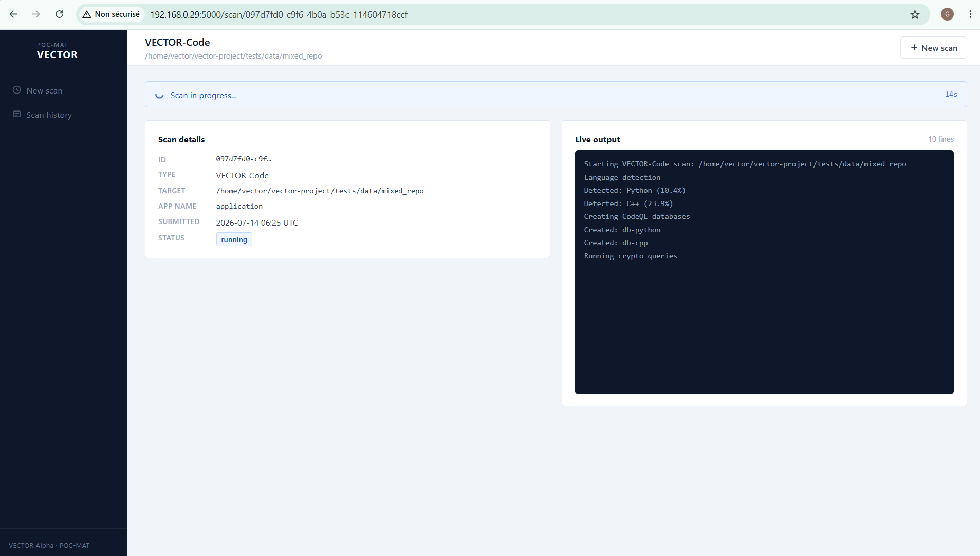Click the SUBMITTED field label

pyautogui.click(x=179, y=221)
